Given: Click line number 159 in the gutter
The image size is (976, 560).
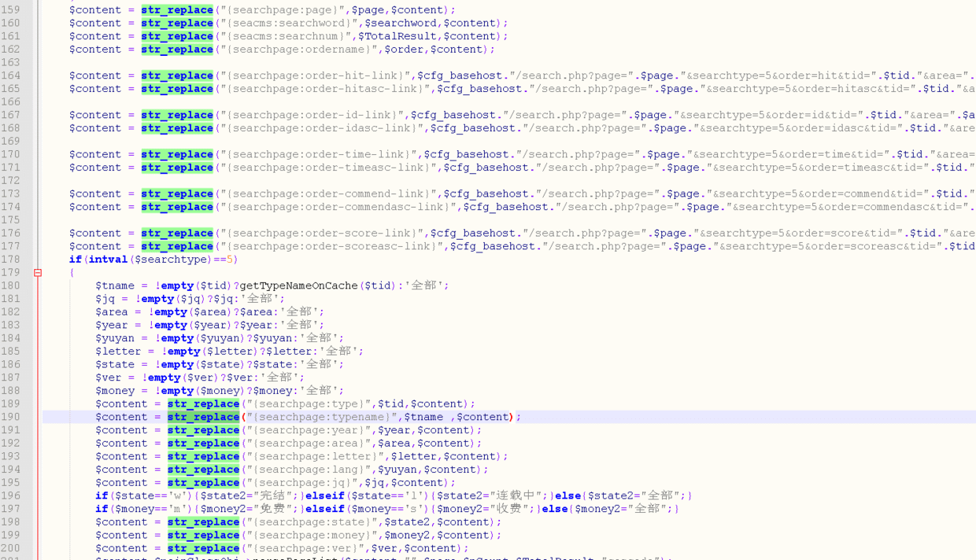Looking at the screenshot, I should (10, 10).
